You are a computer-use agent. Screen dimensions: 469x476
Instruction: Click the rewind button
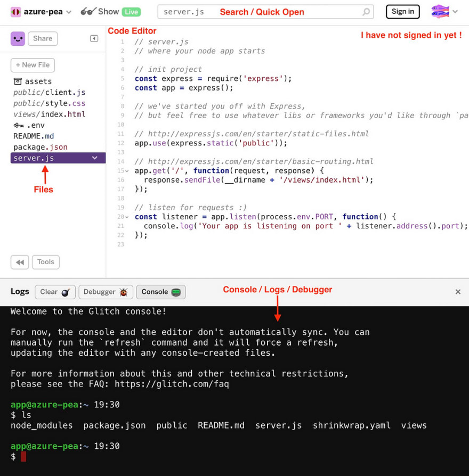click(x=20, y=262)
